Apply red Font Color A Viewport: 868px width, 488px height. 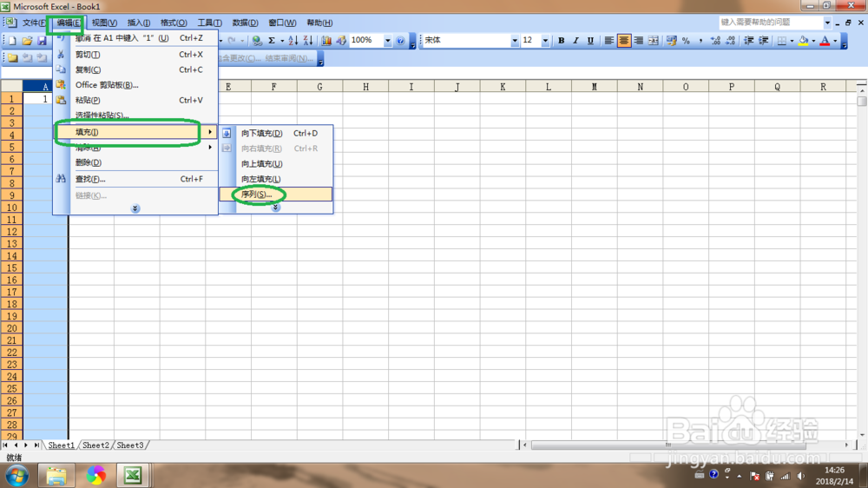point(825,41)
